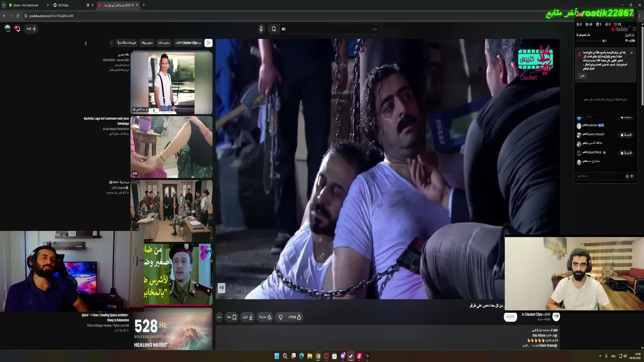Like the video with thumbs up
The width and height of the screenshot is (644, 362).
(295, 317)
